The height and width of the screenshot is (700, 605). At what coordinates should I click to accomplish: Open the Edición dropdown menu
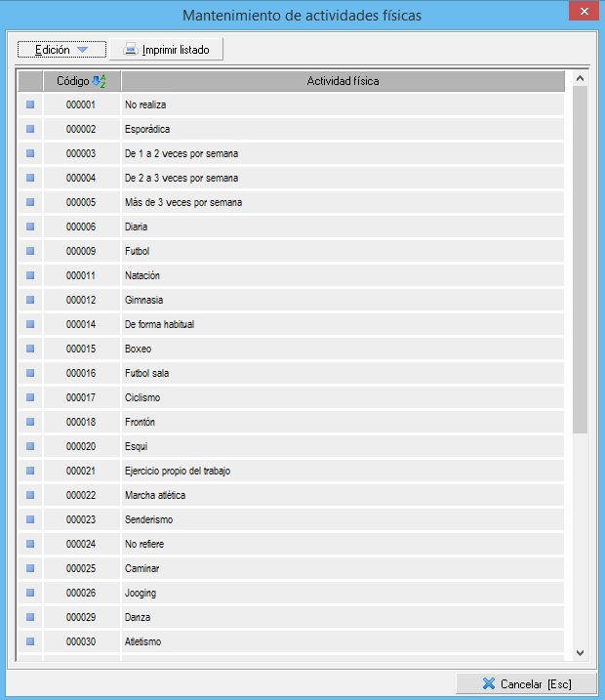tap(61, 49)
